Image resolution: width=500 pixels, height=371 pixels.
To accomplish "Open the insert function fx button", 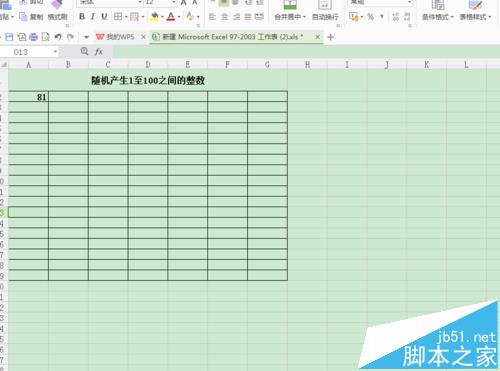I will tap(99, 52).
